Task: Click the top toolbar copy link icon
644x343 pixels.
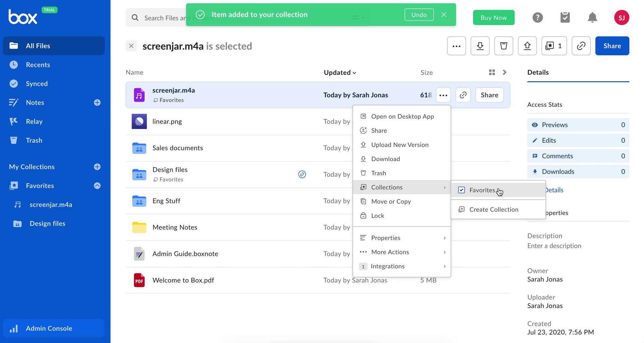Action: tap(581, 46)
